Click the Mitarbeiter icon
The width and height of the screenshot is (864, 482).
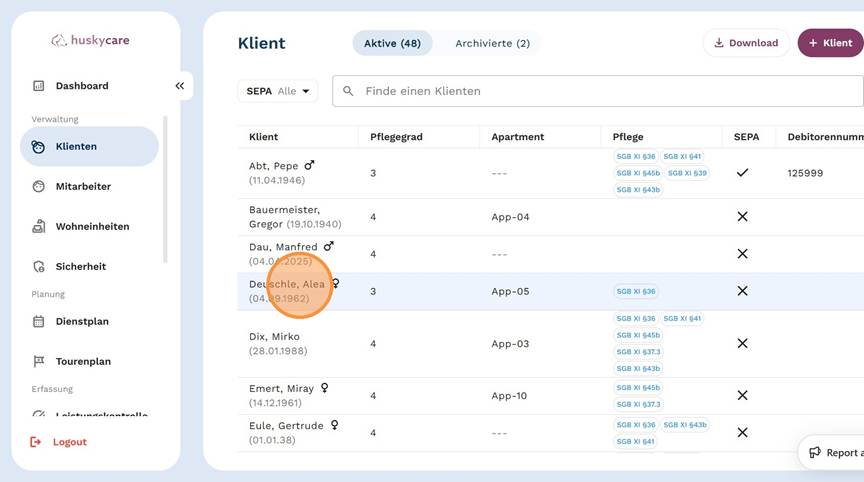click(39, 187)
